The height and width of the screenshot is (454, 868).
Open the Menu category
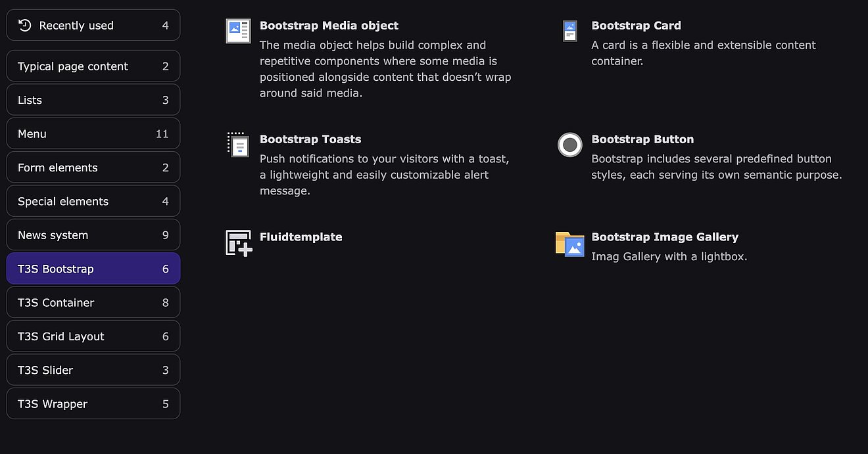pos(93,134)
